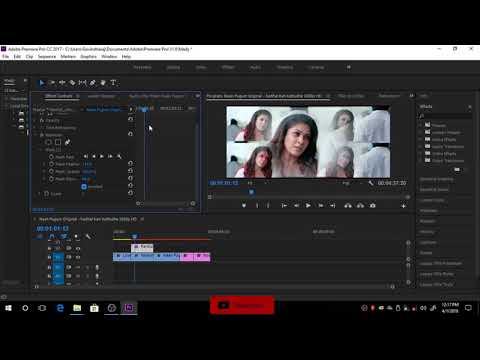Select the Selection tool arrow

tap(42, 83)
